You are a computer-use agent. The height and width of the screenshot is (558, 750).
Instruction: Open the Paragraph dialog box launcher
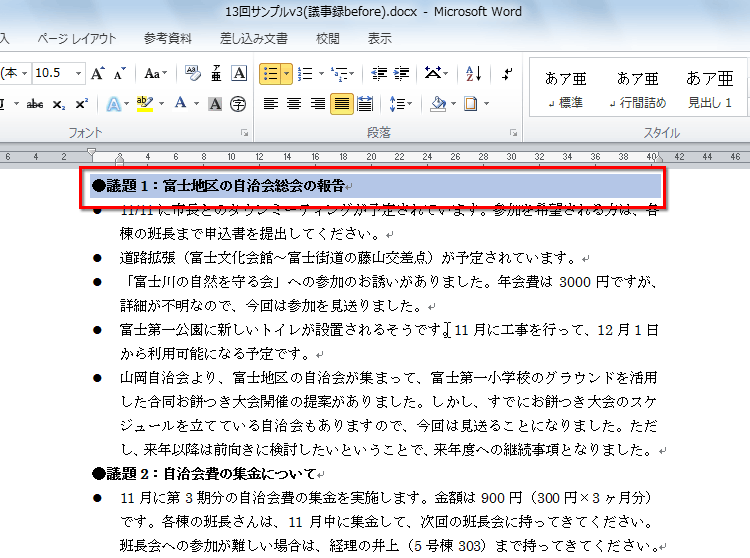(513, 133)
